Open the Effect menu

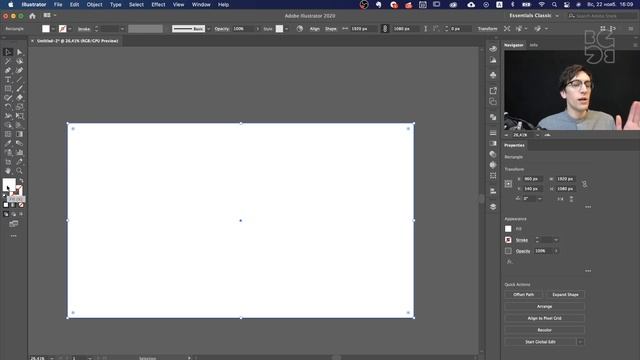tap(158, 4)
